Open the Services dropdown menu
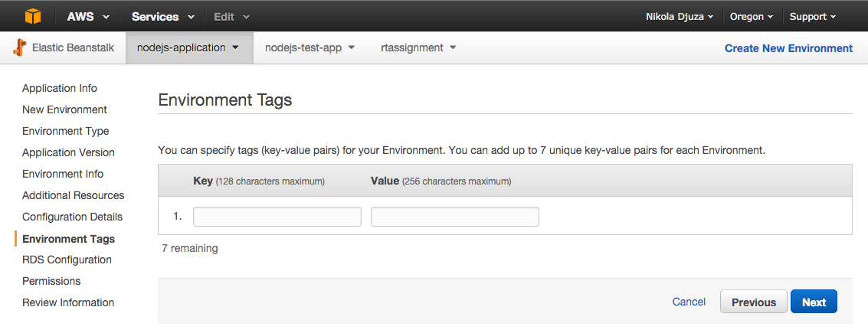Image resolution: width=868 pixels, height=330 pixels. click(162, 17)
